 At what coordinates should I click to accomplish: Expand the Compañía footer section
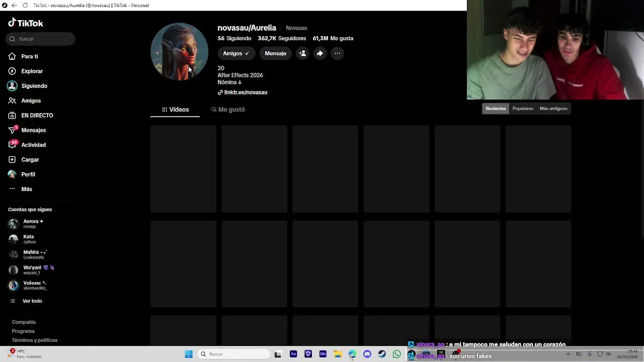point(24,322)
